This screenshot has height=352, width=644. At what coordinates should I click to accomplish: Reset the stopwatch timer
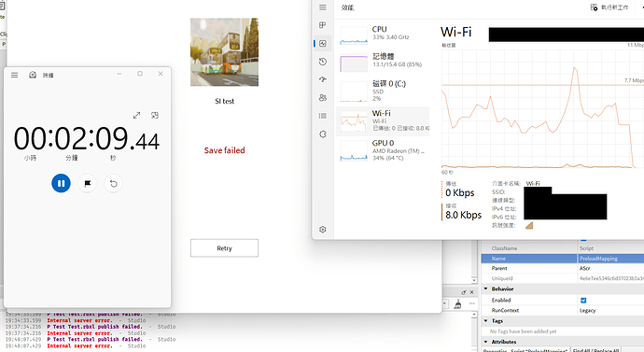(x=113, y=183)
